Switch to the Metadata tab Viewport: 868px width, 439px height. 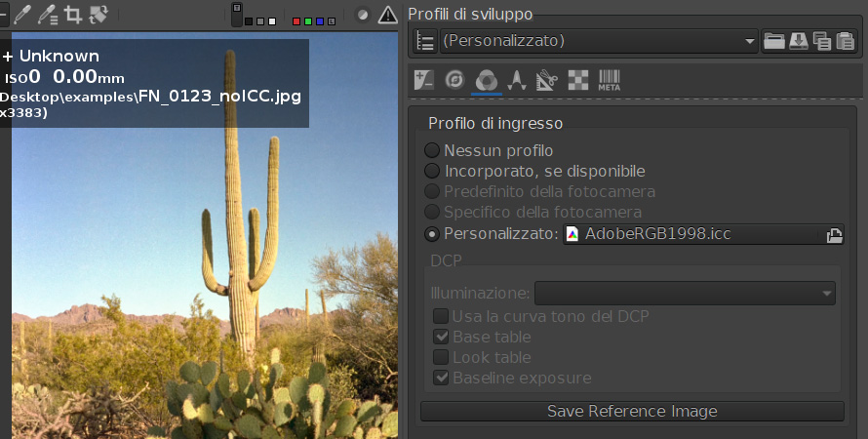coord(610,80)
